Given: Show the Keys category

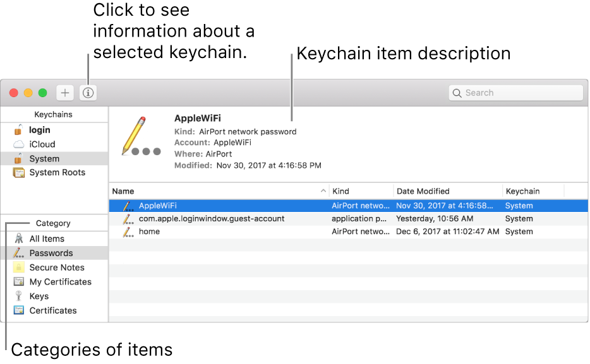Looking at the screenshot, I should tap(54, 296).
